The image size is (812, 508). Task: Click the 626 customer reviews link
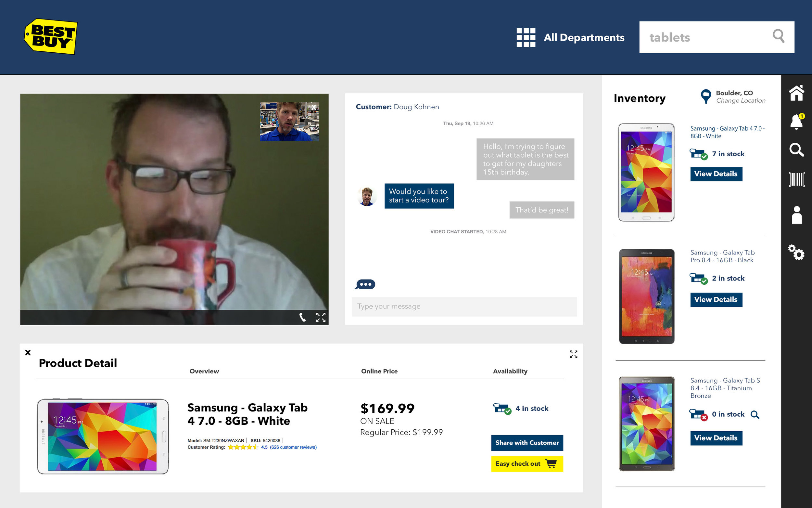293,447
